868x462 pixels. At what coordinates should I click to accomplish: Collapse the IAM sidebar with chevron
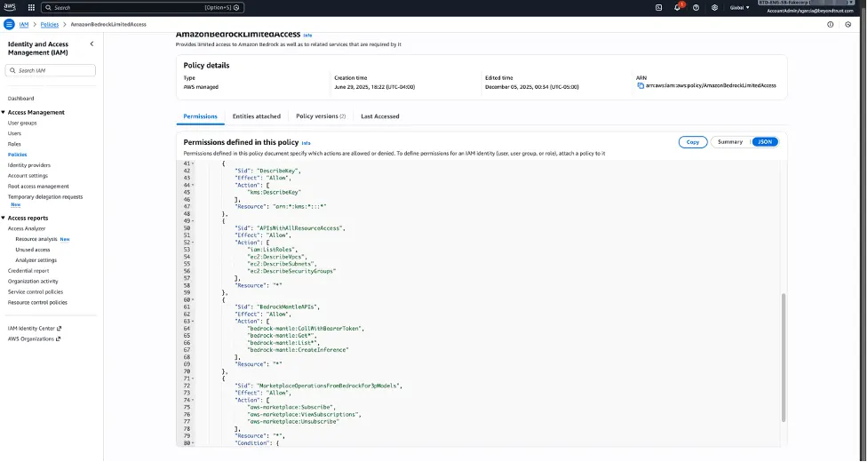92,44
